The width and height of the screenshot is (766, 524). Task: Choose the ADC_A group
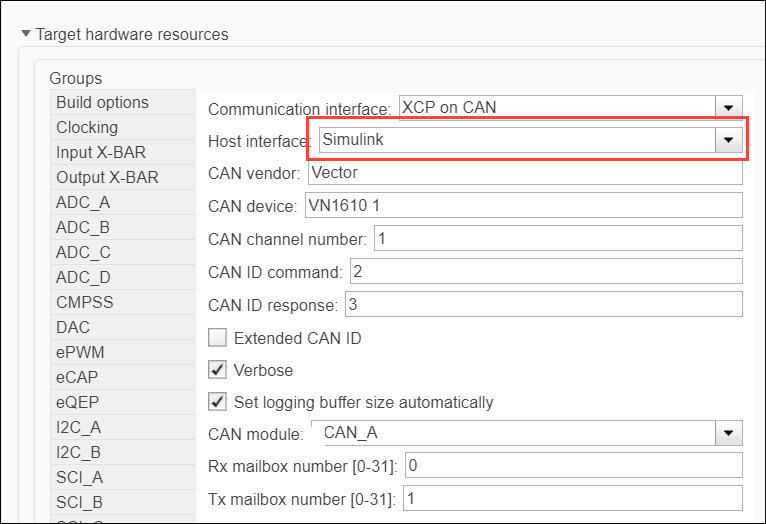click(83, 202)
